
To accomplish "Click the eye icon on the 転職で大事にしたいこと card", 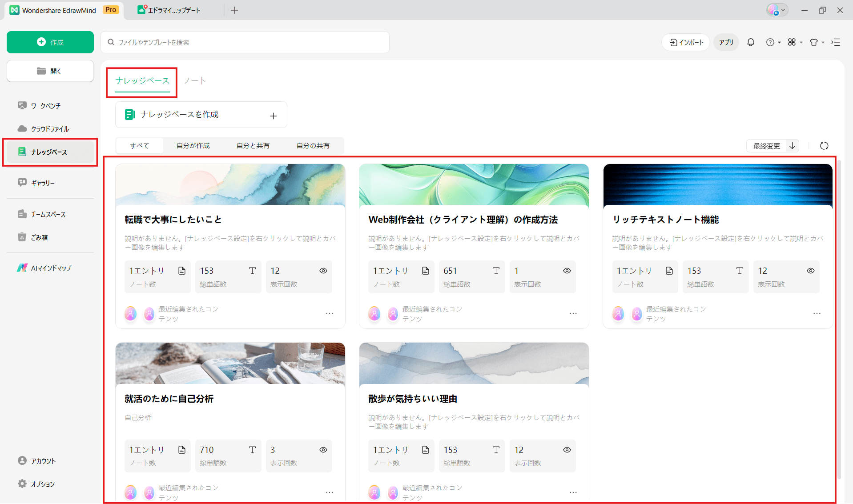I will [x=323, y=271].
